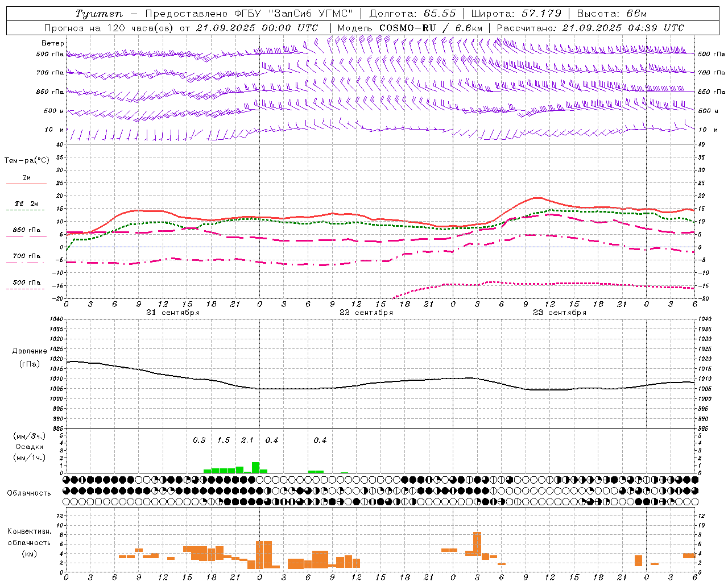Screen dimensions: 728x582
Task: Click the tallest orange convective cloud bar
Action: click(x=477, y=544)
